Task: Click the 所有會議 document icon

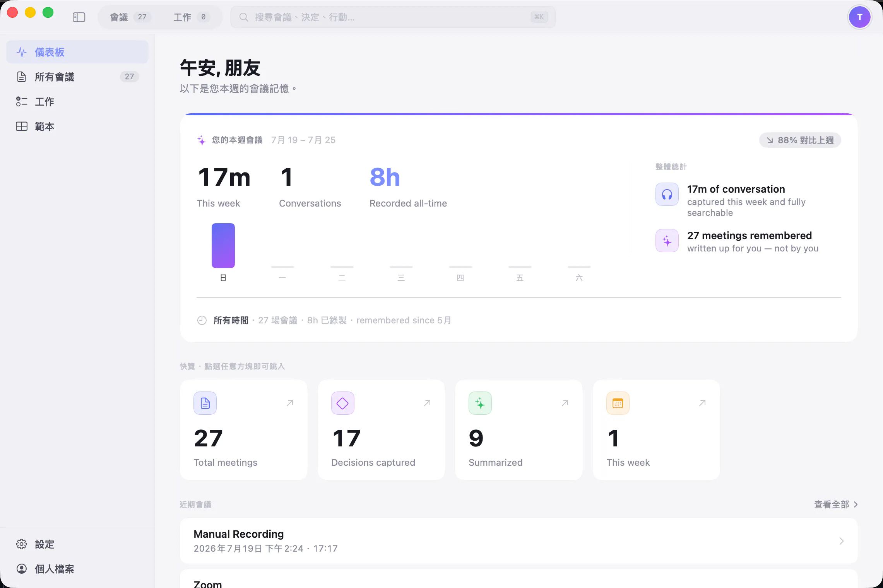Action: point(22,77)
